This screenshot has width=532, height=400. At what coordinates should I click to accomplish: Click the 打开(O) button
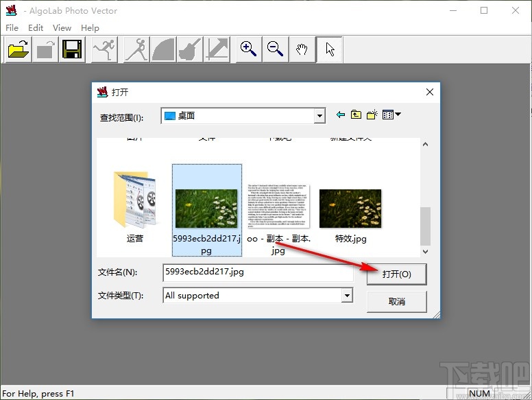click(x=397, y=274)
